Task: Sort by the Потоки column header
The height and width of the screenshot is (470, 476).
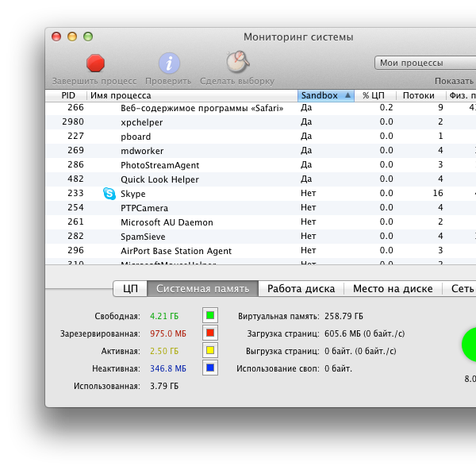Action: [421, 95]
